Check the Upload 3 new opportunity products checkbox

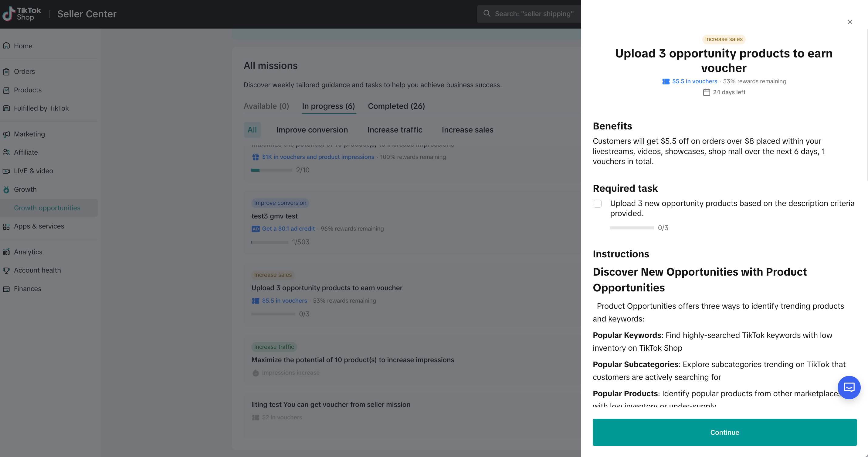coord(597,203)
